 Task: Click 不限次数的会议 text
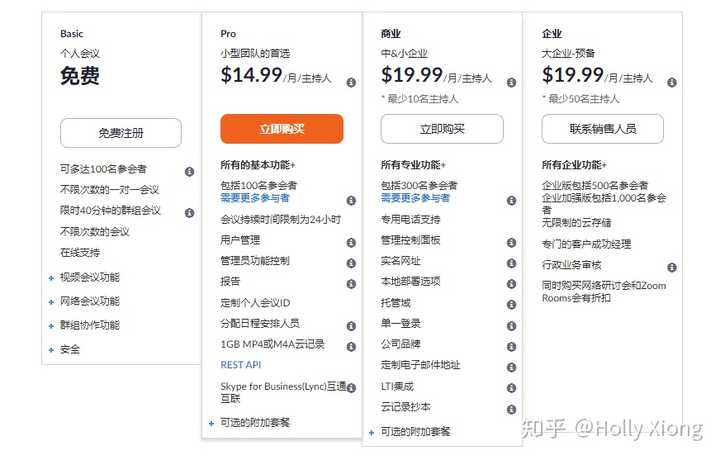[95, 231]
